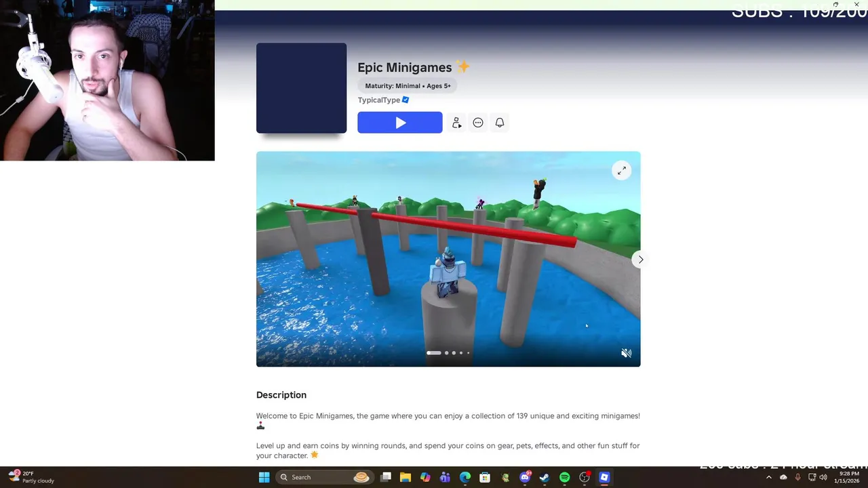Open Microsoft Store from the taskbar
This screenshot has width=868, height=488.
pos(485,477)
